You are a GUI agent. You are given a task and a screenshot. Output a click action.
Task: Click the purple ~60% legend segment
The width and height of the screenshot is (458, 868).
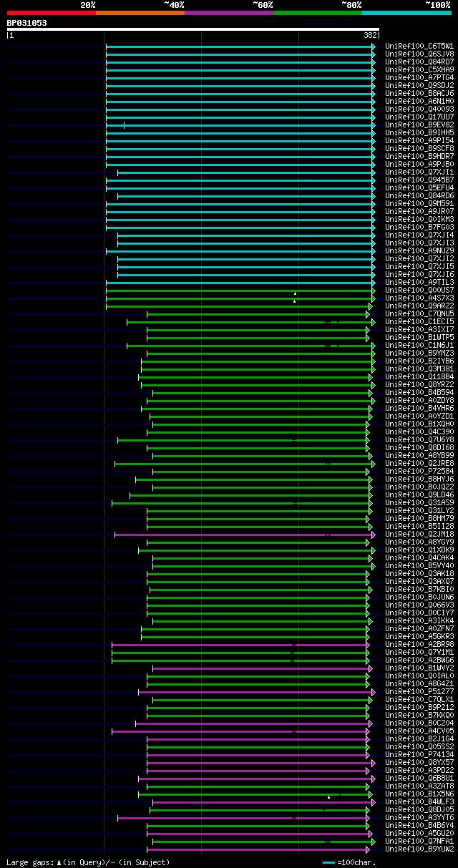coord(228,13)
